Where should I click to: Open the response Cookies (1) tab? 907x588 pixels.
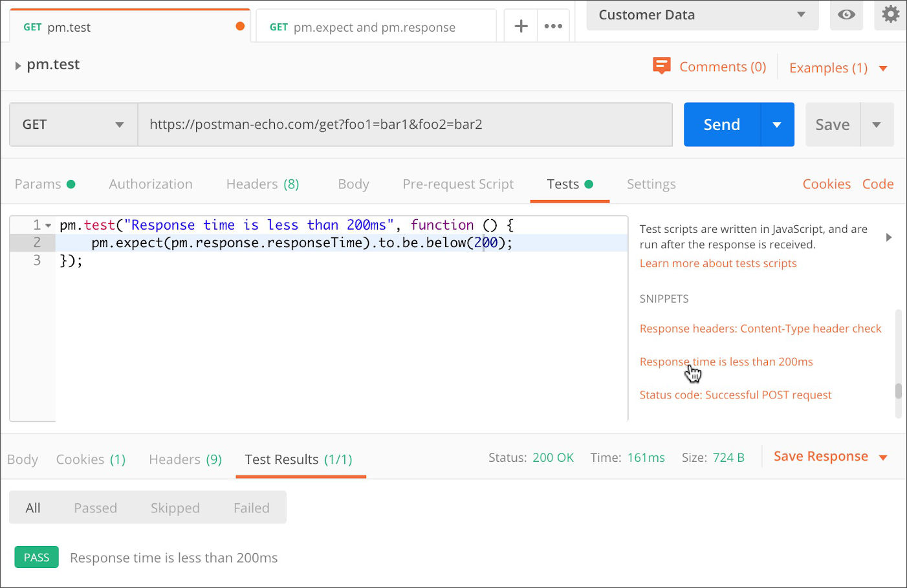91,459
